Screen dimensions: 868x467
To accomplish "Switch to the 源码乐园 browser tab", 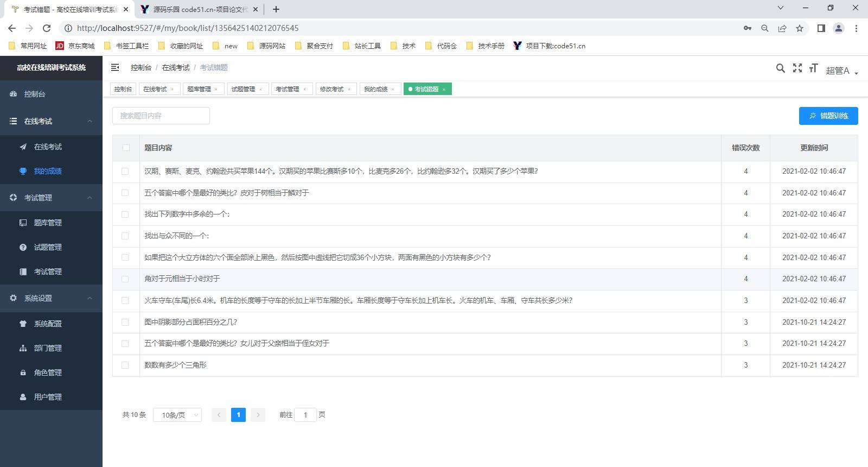I will point(199,9).
